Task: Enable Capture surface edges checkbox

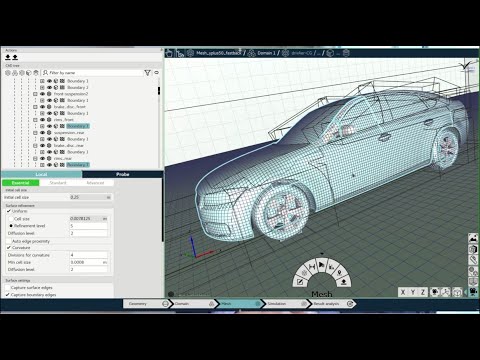Action: point(8,287)
